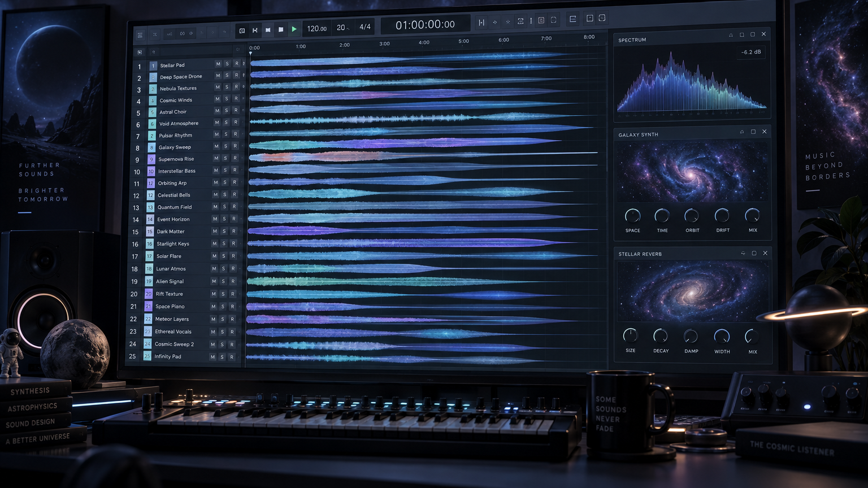Click the Stellar Pad track color icon
This screenshot has height=488, width=868.
point(153,66)
